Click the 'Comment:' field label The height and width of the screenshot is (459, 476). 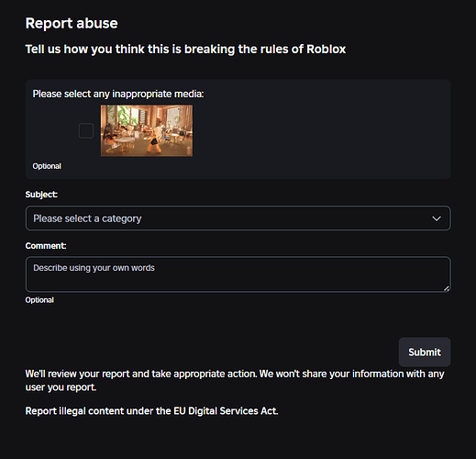pos(46,246)
